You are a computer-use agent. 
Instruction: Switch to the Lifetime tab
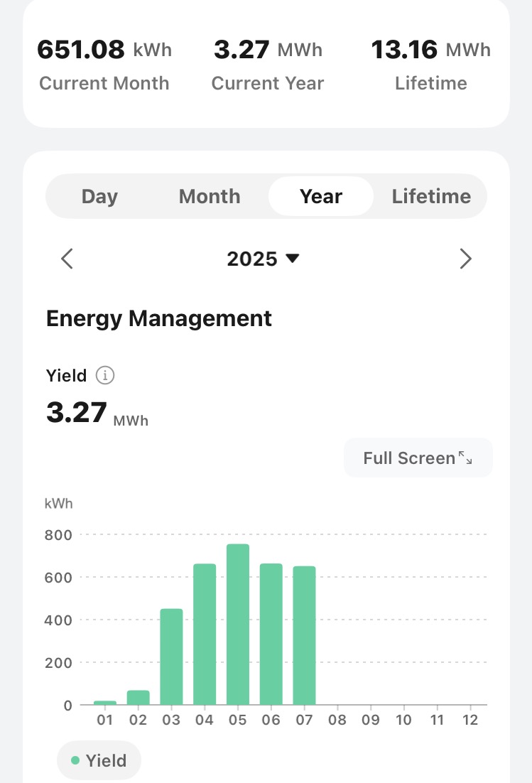pyautogui.click(x=431, y=197)
